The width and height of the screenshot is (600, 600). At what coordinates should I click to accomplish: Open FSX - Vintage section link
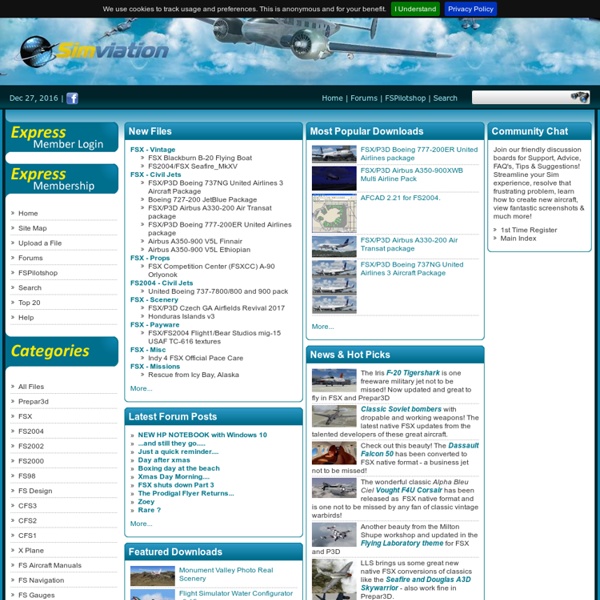[x=153, y=150]
